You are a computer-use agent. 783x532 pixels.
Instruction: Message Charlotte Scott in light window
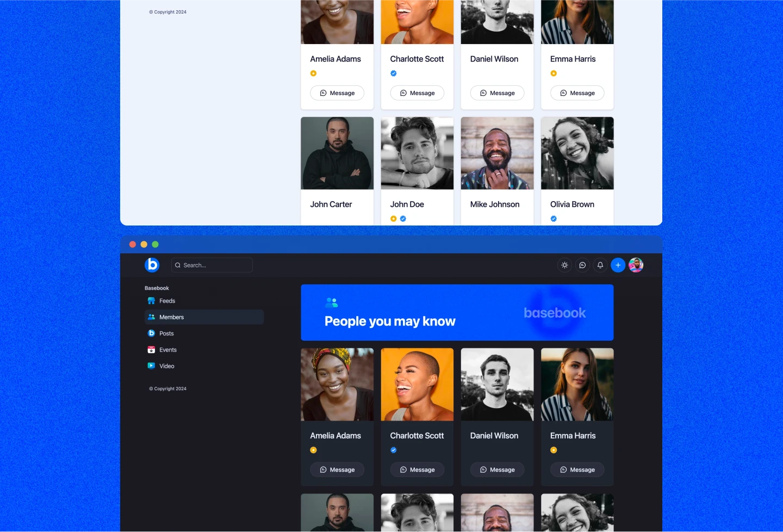coord(417,93)
